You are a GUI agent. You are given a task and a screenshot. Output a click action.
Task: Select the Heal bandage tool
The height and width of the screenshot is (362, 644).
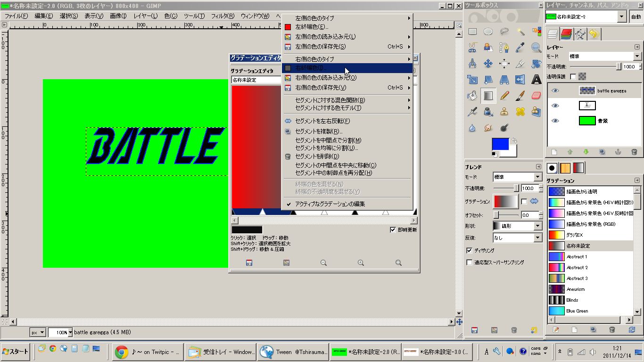tap(520, 112)
